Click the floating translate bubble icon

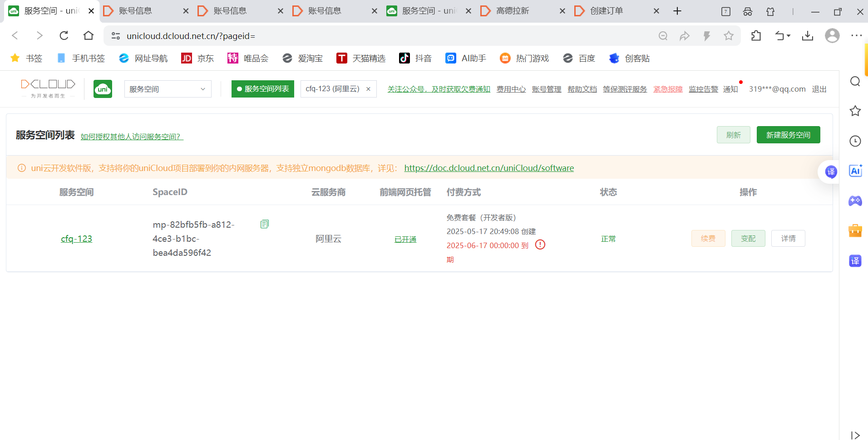[831, 172]
